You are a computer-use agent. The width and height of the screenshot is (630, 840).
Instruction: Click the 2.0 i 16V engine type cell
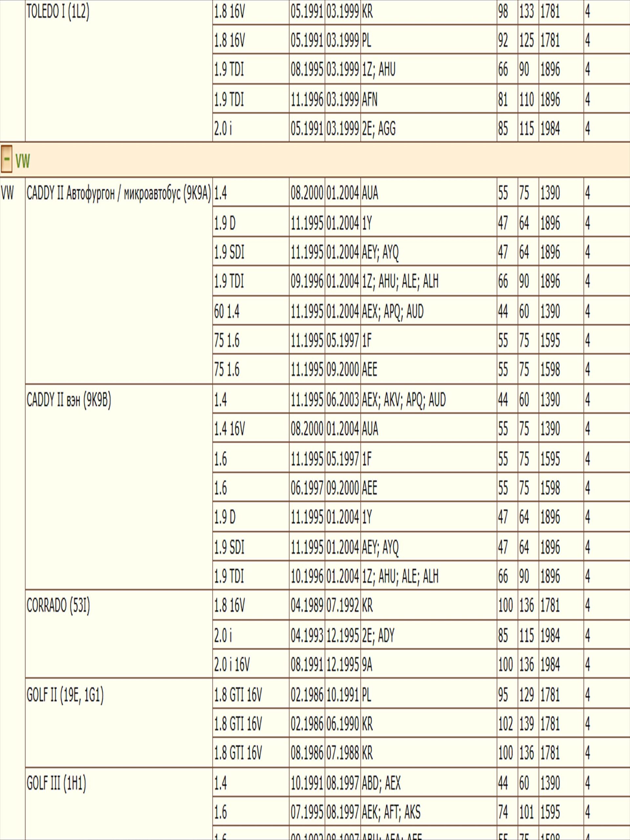[232, 664]
